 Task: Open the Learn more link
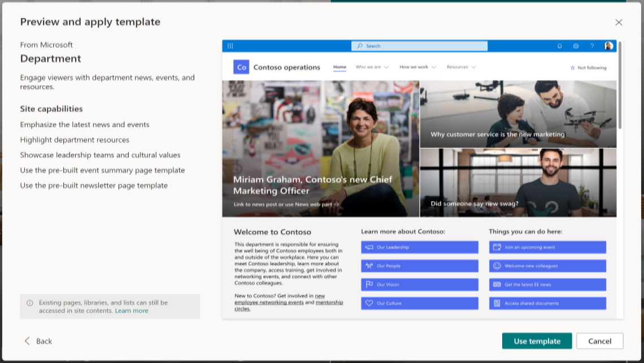[x=132, y=310]
